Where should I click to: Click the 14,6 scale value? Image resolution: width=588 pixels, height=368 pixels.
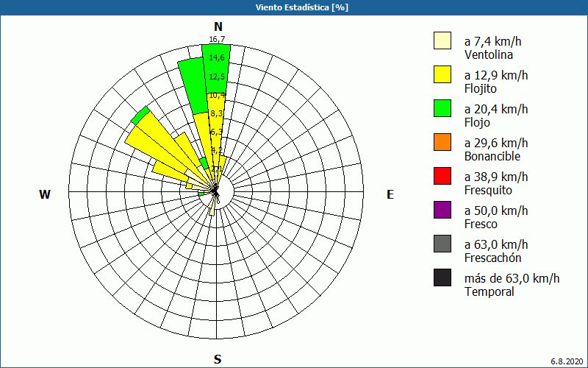217,58
